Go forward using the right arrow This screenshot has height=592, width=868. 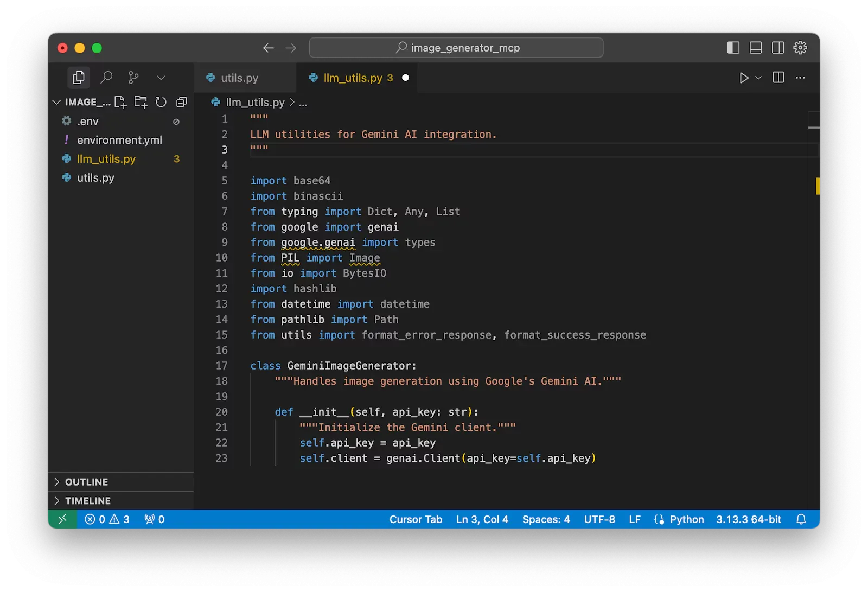coord(291,48)
